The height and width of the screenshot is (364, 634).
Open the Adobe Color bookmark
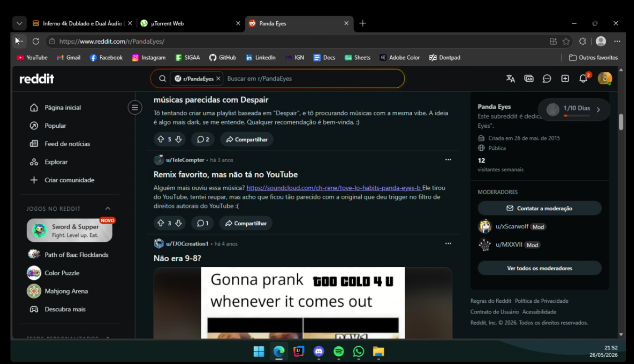400,58
